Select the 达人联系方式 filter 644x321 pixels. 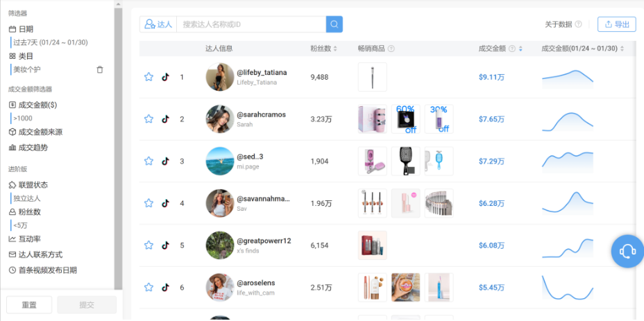(x=40, y=254)
